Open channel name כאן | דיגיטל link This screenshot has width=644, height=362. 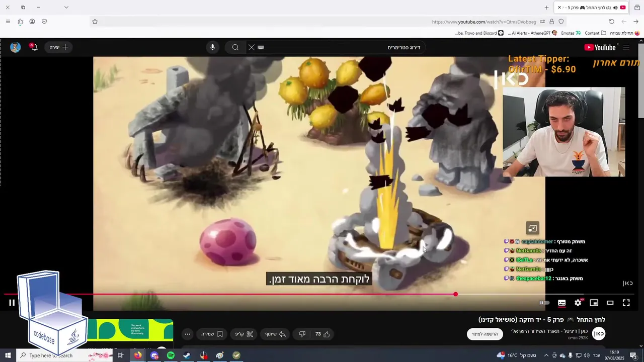click(549, 331)
